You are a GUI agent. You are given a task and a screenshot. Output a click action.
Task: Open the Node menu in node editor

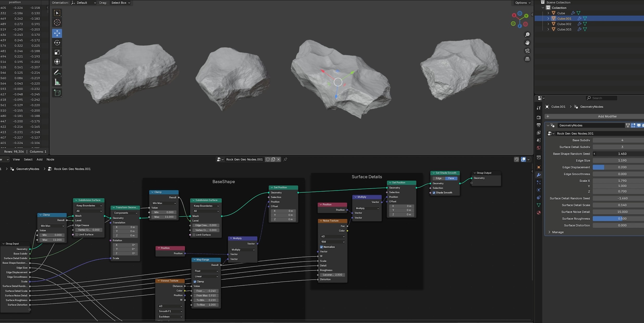[x=50, y=159]
